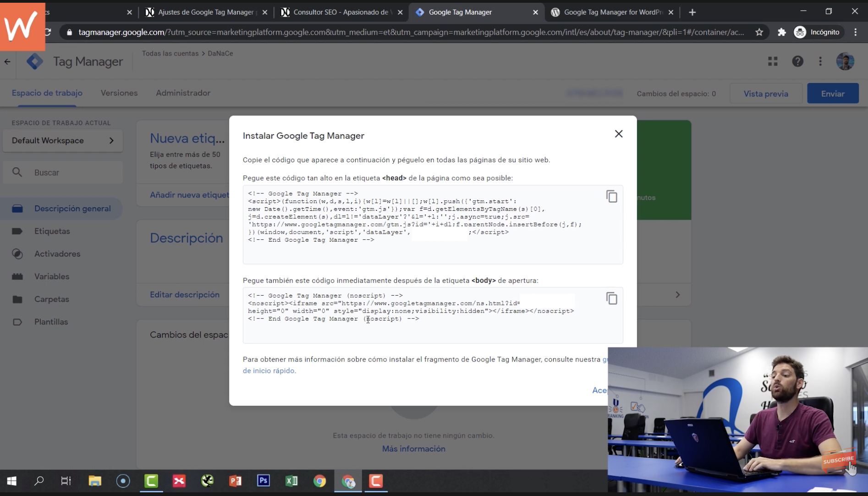Click the Enviar button
The height and width of the screenshot is (496, 868).
click(833, 93)
